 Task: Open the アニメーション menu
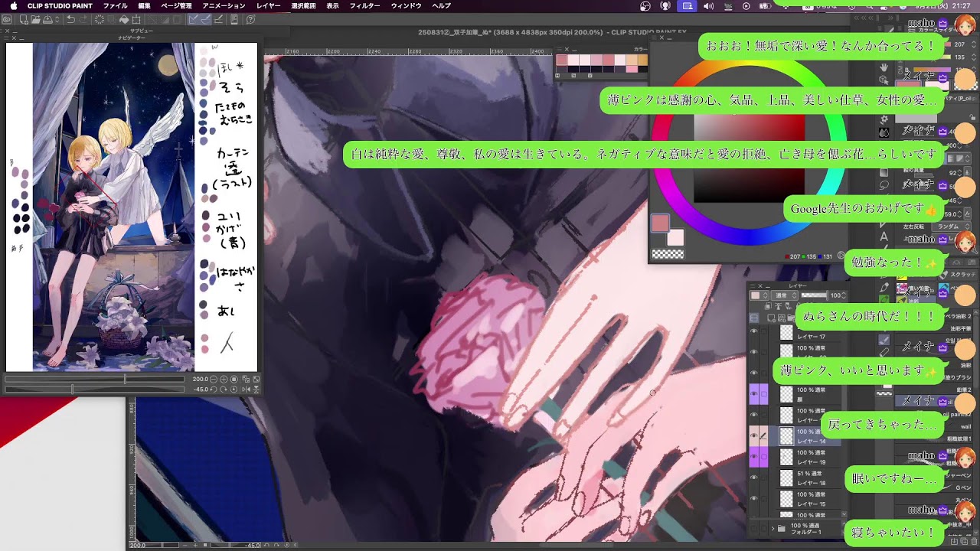tap(224, 5)
